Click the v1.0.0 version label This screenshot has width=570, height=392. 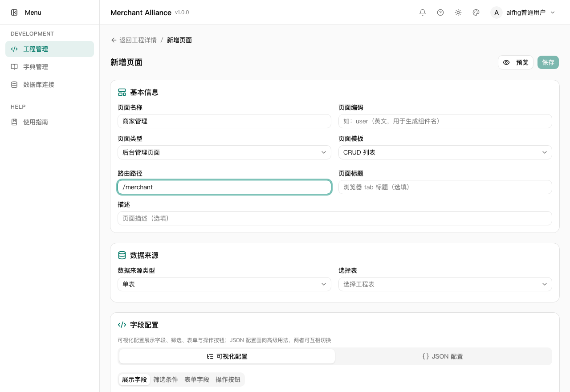point(182,12)
